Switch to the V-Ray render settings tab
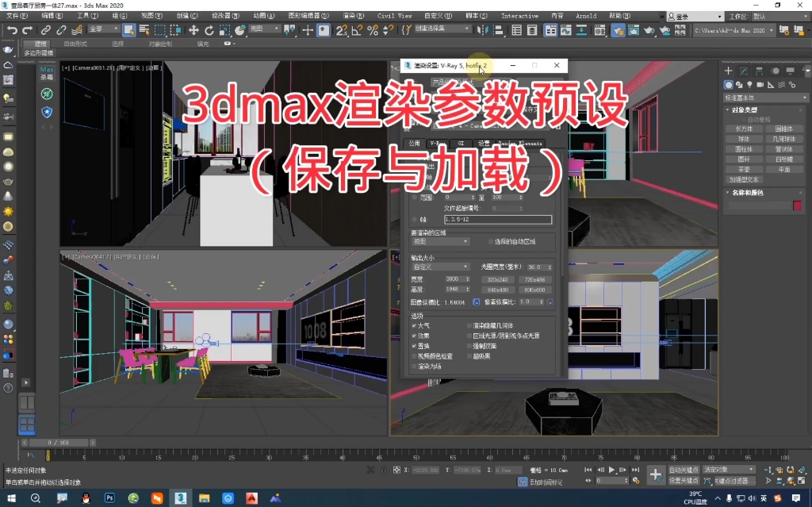812x507 pixels. [438, 142]
